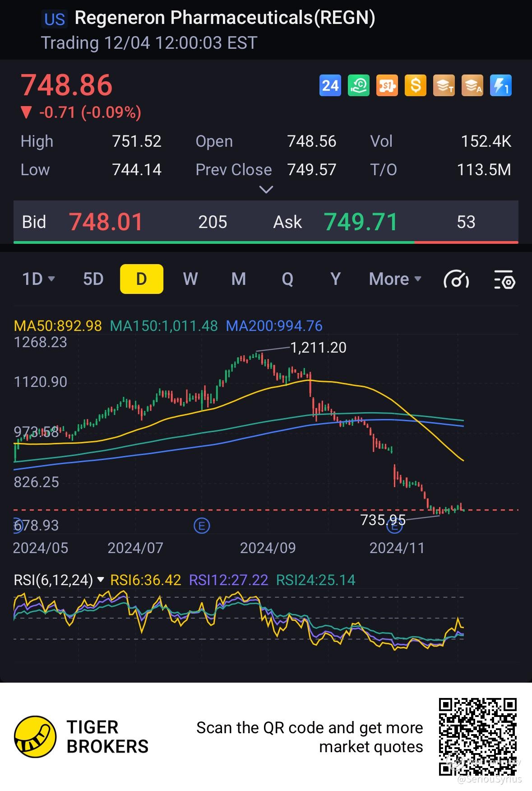Image resolution: width=532 pixels, height=791 pixels.
Task: Switch to the Y yearly tab
Action: 335,279
